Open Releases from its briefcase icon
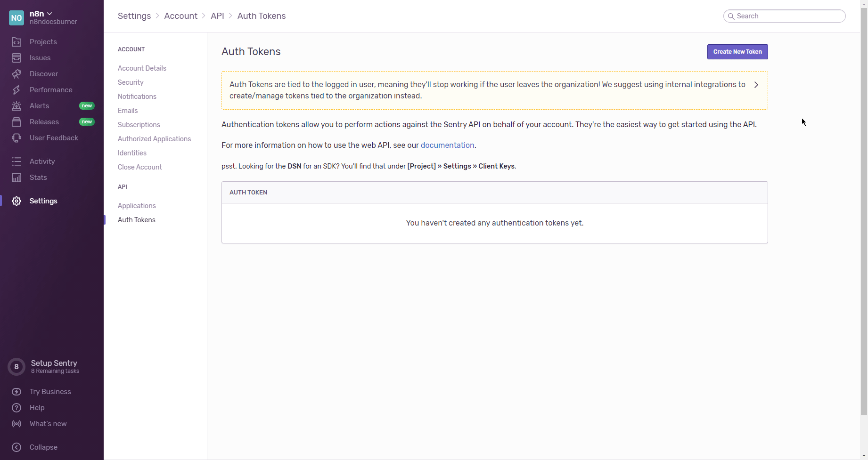868x460 pixels. coord(16,122)
